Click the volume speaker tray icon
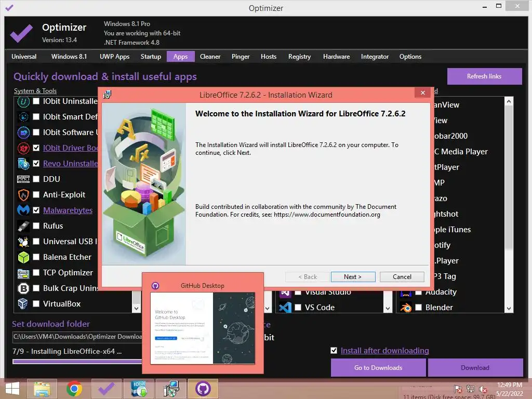Viewport: 532px width, 399px height. pos(483,389)
